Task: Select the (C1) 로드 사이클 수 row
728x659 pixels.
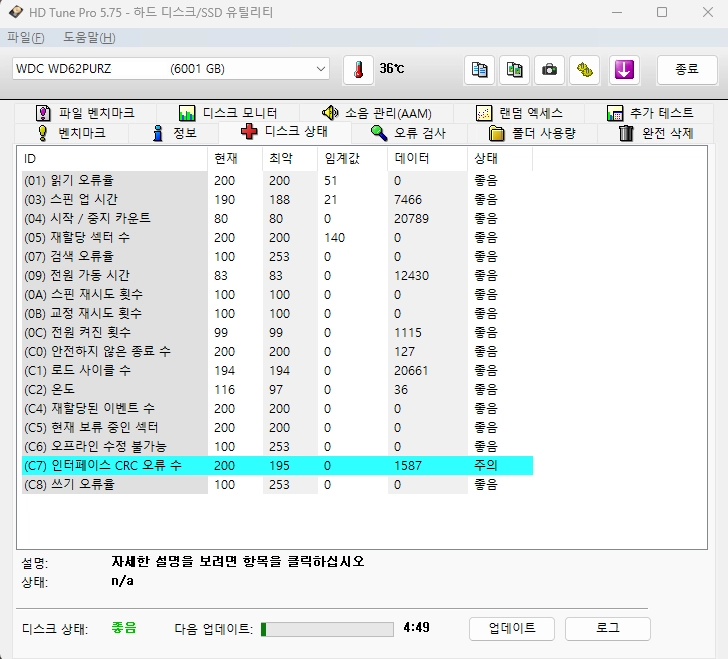Action: click(277, 371)
